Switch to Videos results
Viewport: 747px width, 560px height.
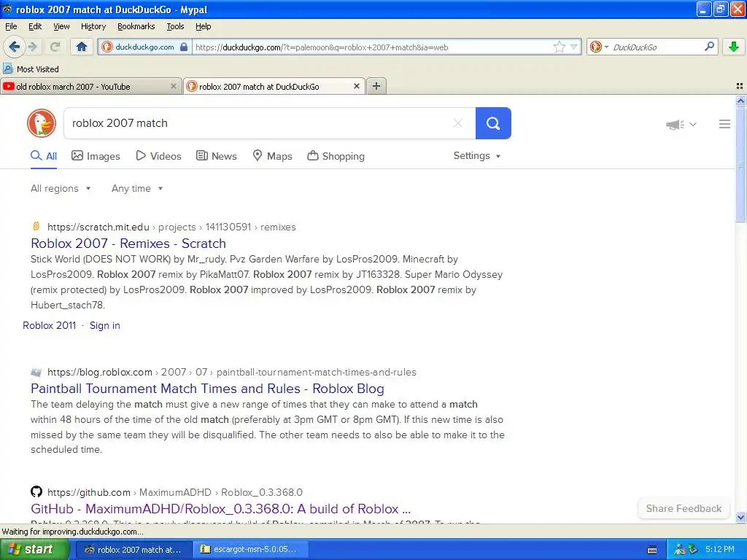point(158,156)
